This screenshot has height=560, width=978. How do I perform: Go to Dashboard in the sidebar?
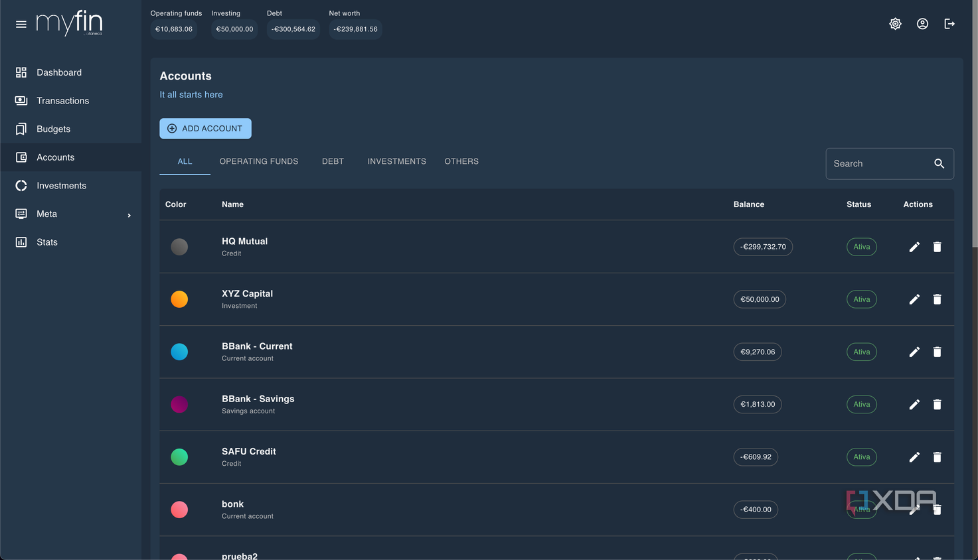point(71,72)
